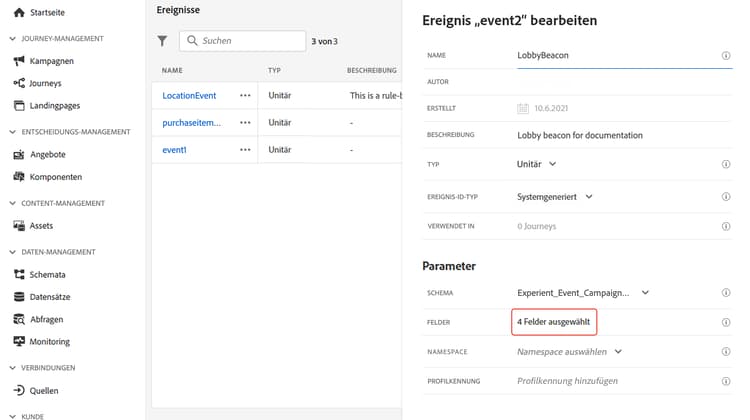Click the Quellen icon
Screen dimensions: 750x420
click(x=19, y=390)
